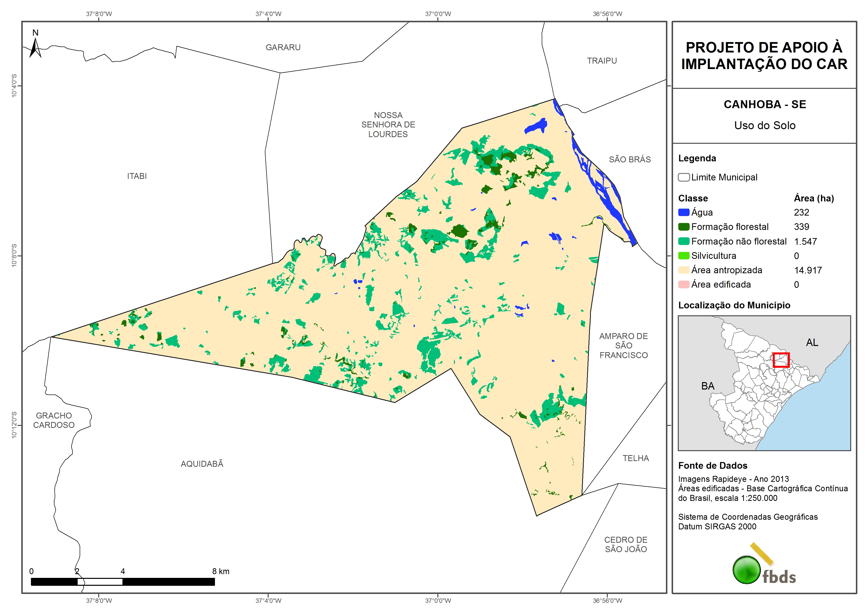
Task: Click the TELHA municipality label
Action: [635, 459]
